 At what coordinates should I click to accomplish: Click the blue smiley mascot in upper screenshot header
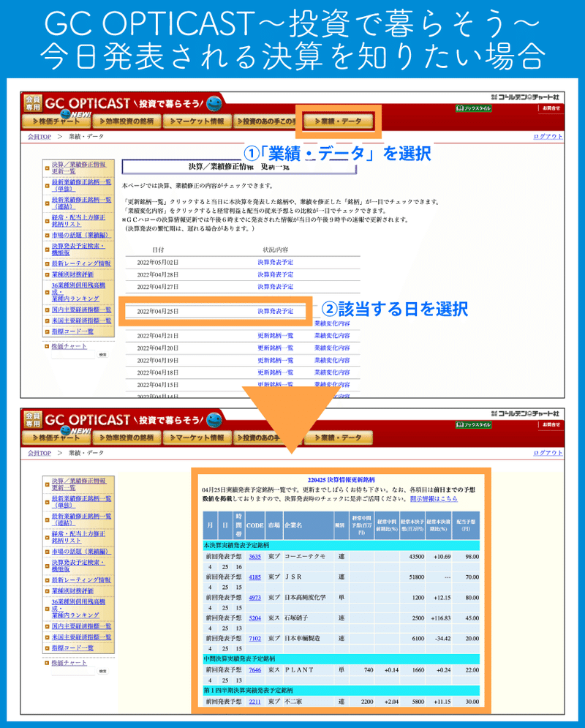click(x=214, y=104)
